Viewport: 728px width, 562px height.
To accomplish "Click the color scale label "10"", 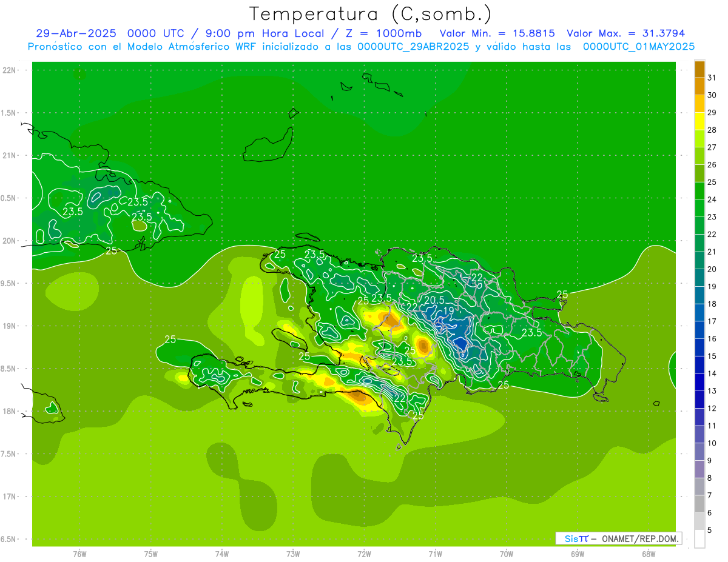I will (712, 444).
